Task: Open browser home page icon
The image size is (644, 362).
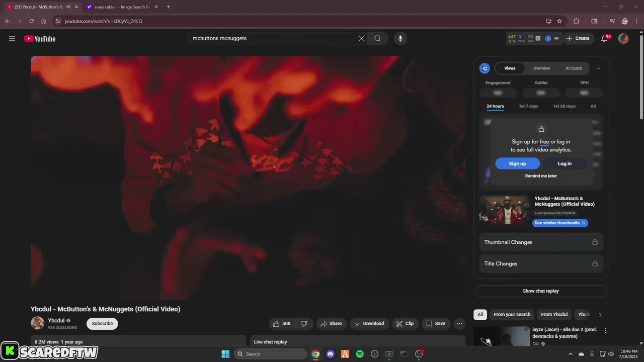Action: pos(43,21)
